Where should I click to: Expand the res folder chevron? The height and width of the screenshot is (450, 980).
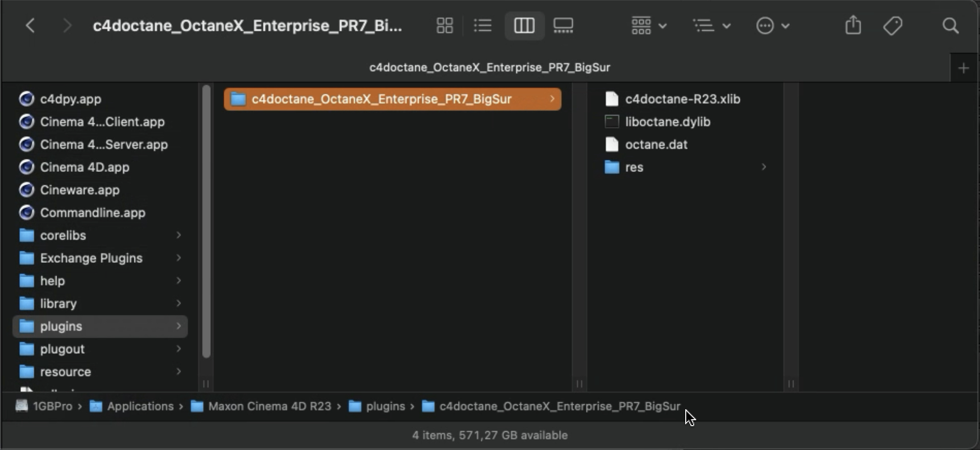click(764, 167)
